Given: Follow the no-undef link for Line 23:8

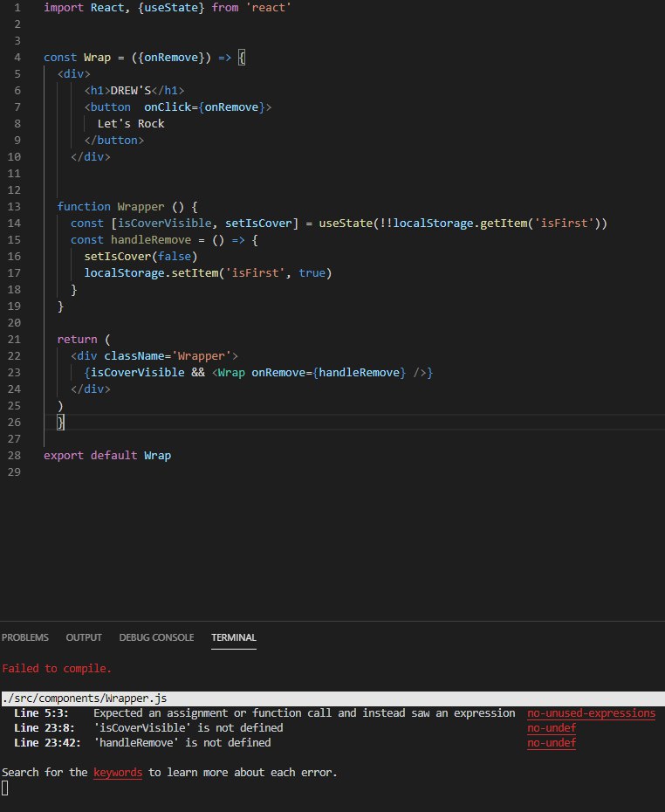Looking at the screenshot, I should pos(552,728).
